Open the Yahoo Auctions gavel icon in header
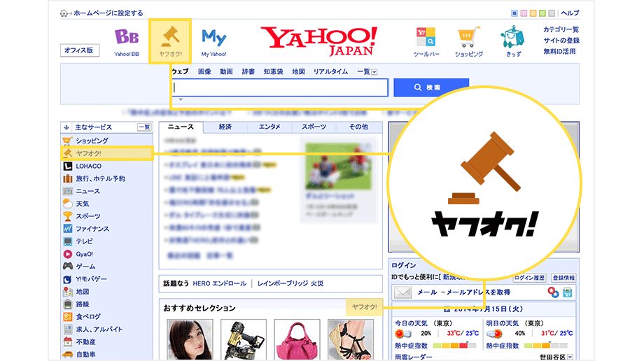The width and height of the screenshot is (644, 361). 170,41
